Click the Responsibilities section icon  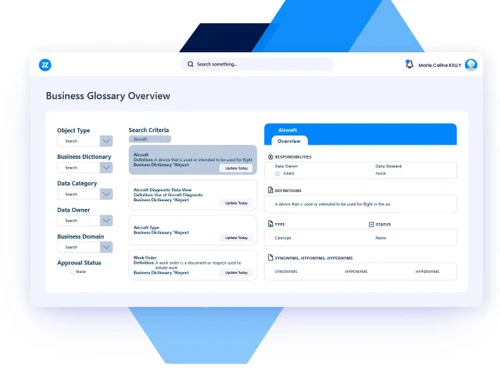[270, 157]
